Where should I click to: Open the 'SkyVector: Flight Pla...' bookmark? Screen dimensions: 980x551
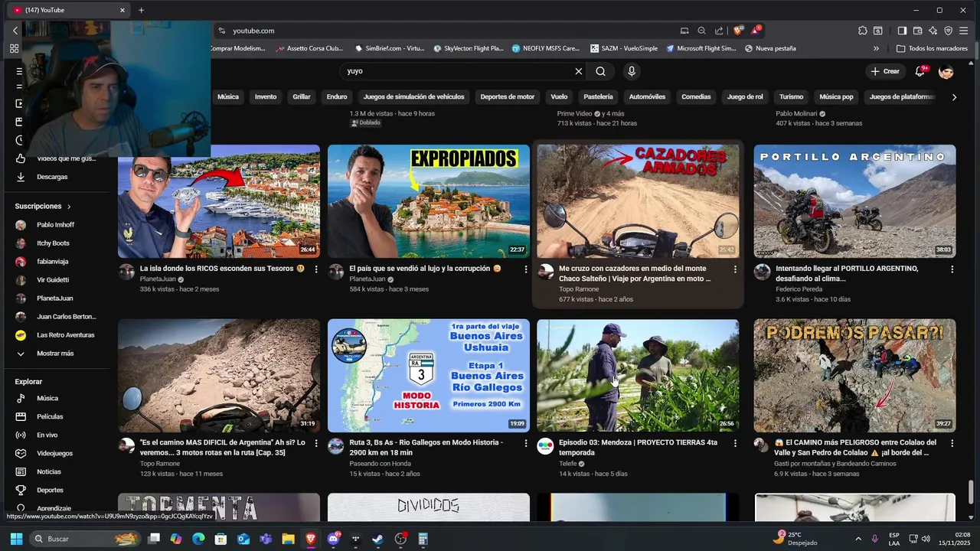point(468,48)
